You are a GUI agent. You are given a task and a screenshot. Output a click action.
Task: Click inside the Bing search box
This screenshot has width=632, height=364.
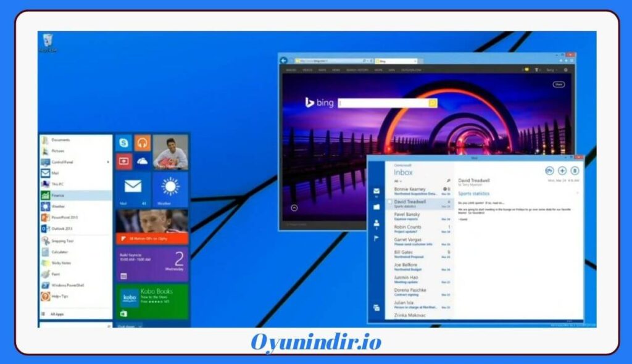click(383, 103)
